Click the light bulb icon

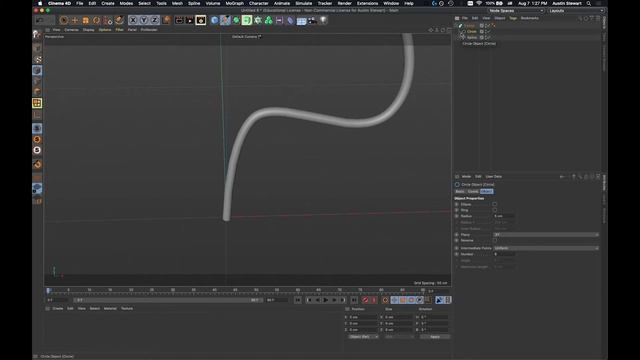click(x=323, y=20)
